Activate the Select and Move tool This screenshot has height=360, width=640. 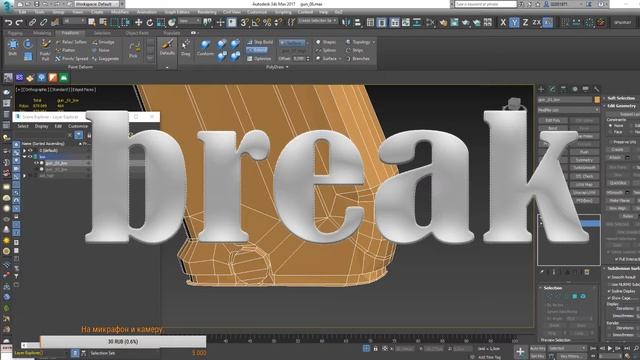click(x=139, y=22)
